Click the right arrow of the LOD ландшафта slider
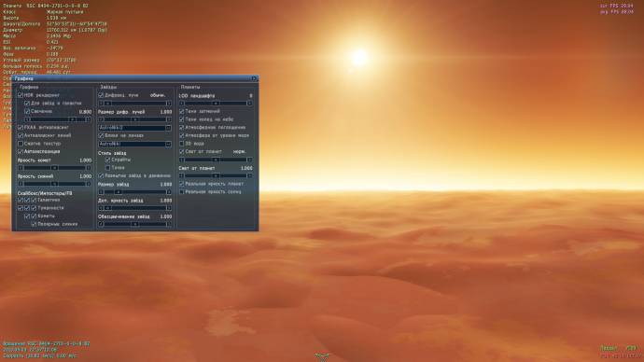The height and width of the screenshot is (362, 644). pyautogui.click(x=250, y=104)
